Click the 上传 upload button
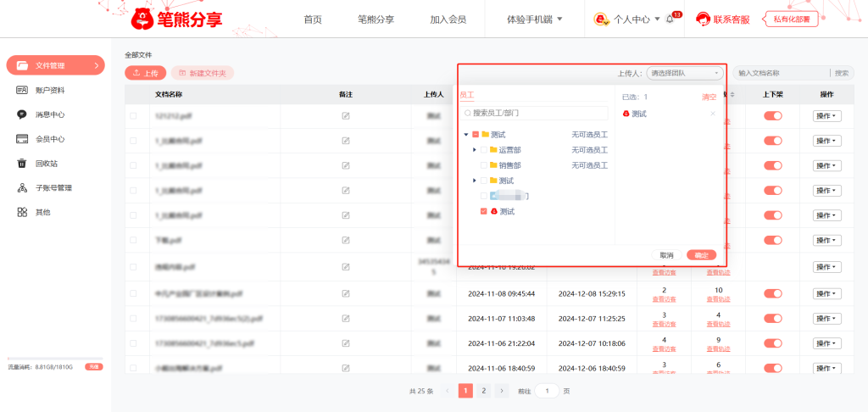 point(146,73)
